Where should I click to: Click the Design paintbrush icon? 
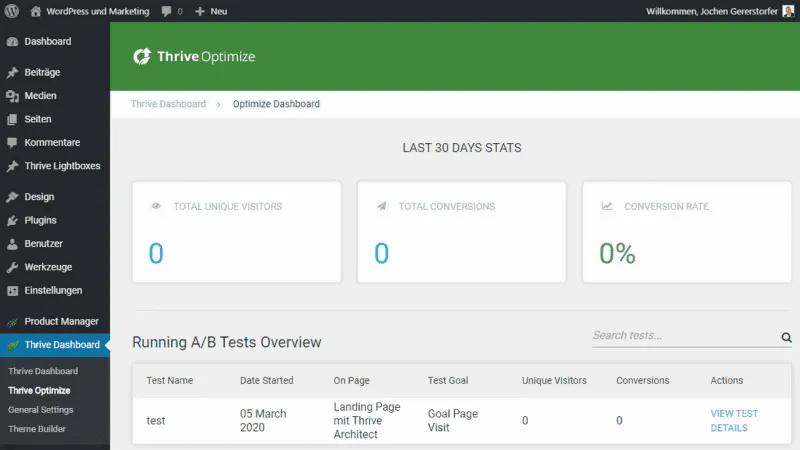click(x=12, y=197)
